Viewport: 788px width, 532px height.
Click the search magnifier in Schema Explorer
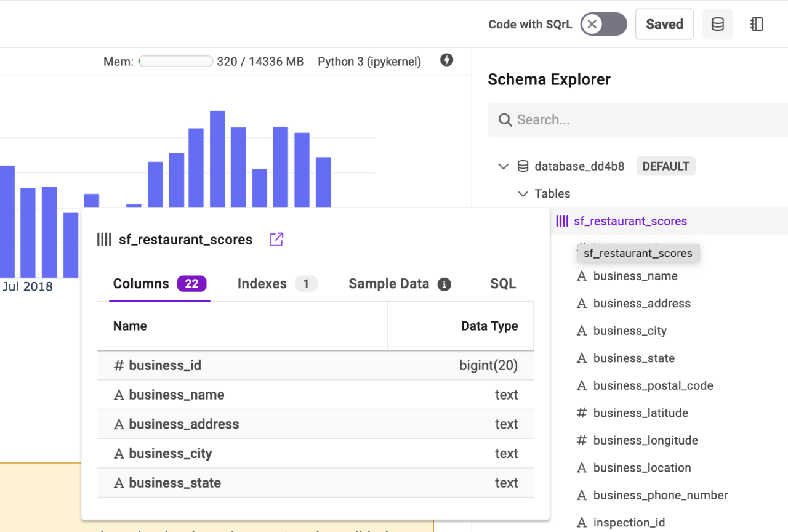(x=505, y=119)
